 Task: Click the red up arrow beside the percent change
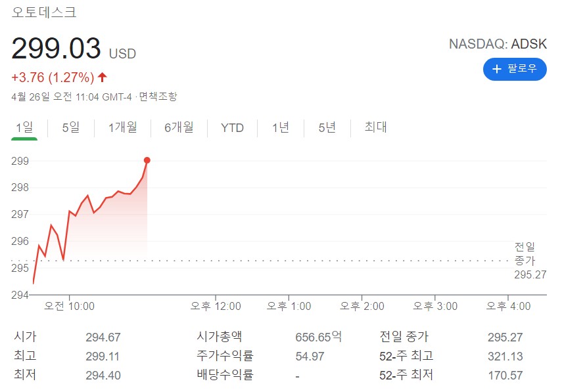pyautogui.click(x=102, y=77)
